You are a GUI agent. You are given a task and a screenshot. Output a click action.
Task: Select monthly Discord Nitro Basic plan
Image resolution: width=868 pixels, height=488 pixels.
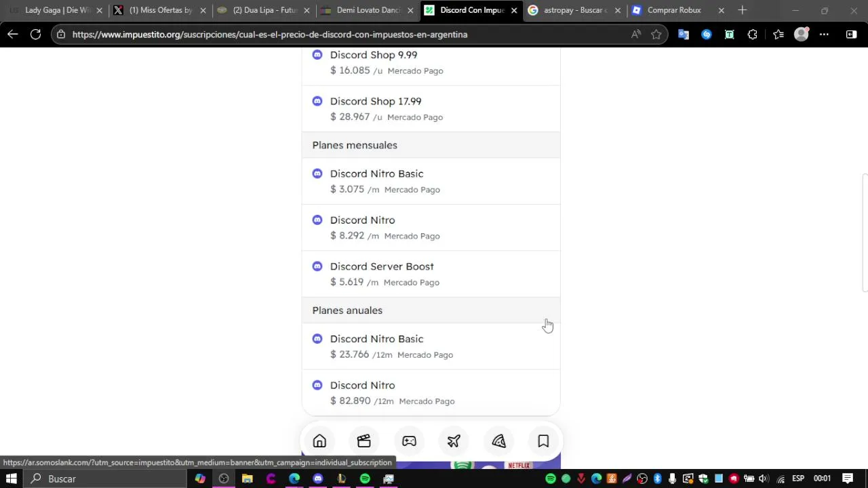(x=431, y=181)
